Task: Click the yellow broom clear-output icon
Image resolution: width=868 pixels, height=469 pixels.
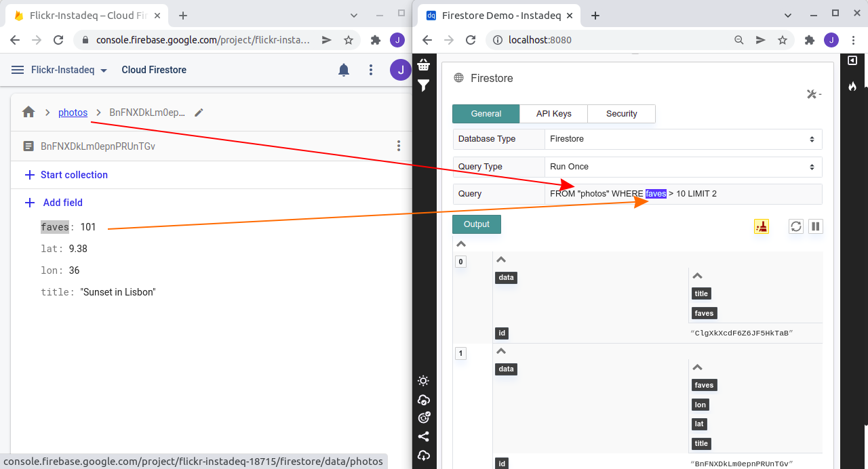Action: [762, 226]
